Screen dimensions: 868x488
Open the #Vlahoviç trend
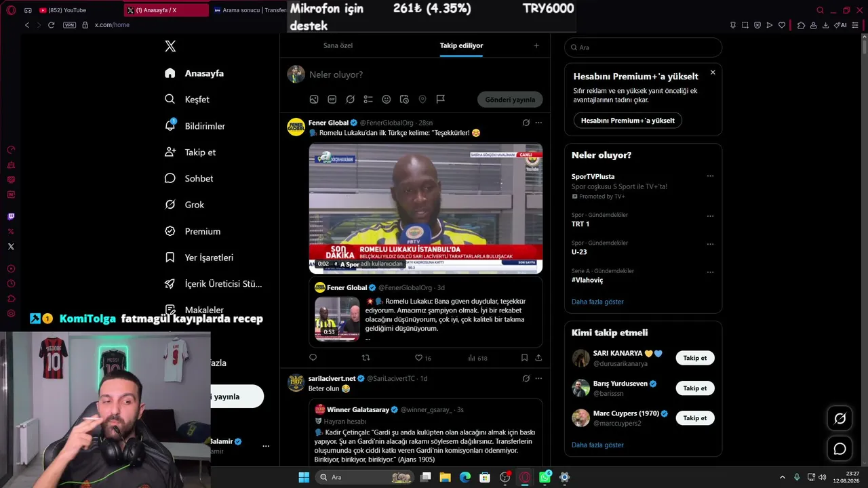(x=587, y=280)
